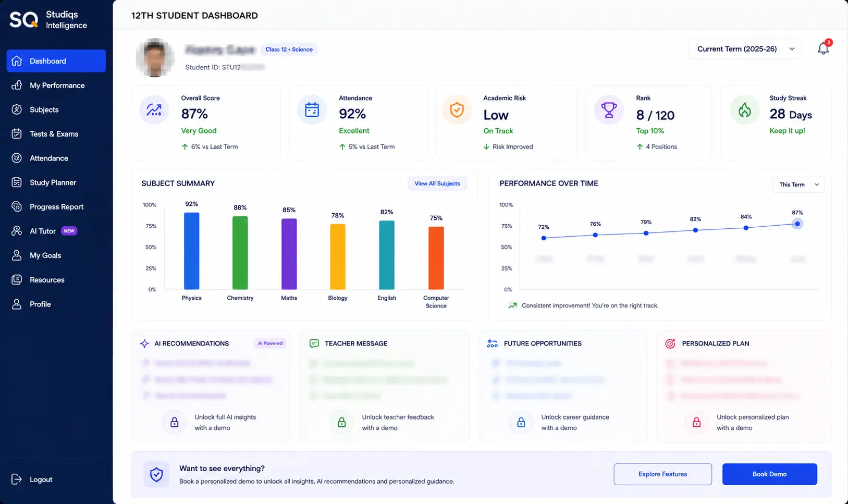Go to My Performance page
Screen dimensions: 848x504
56,85
